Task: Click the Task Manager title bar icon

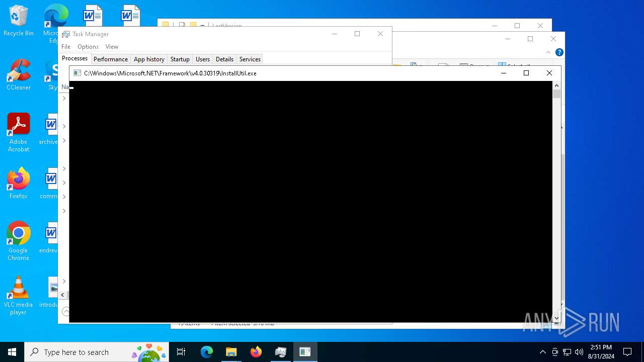Action: (x=66, y=34)
